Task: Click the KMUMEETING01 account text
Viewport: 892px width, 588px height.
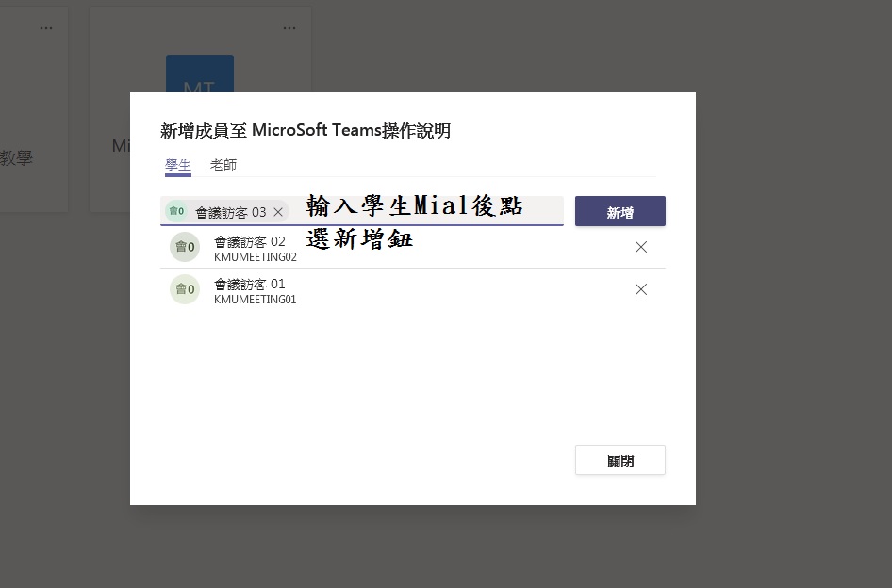Action: (x=256, y=300)
